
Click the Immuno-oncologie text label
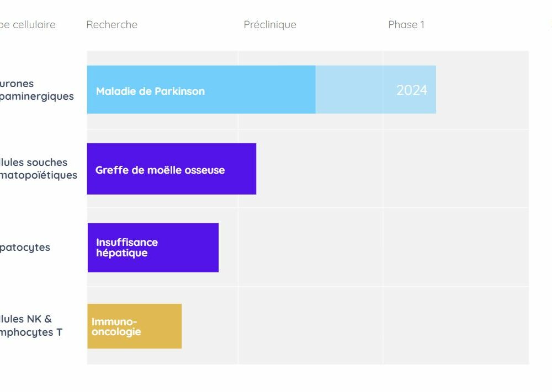coord(116,326)
